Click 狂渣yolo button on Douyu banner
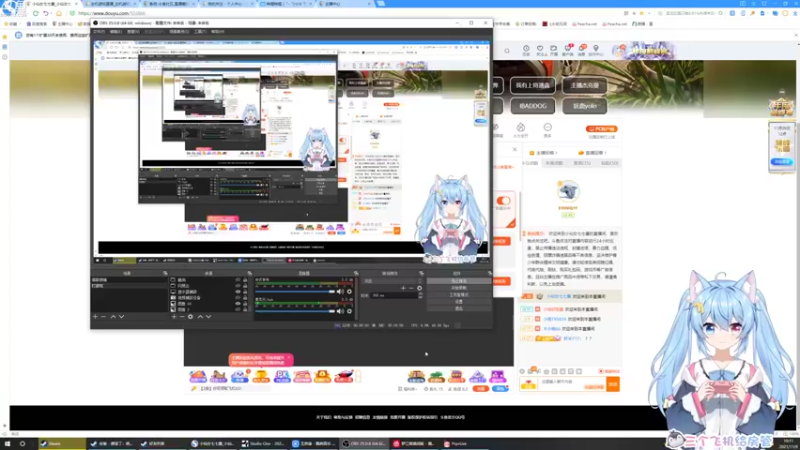The width and height of the screenshot is (800, 450). coord(585,106)
